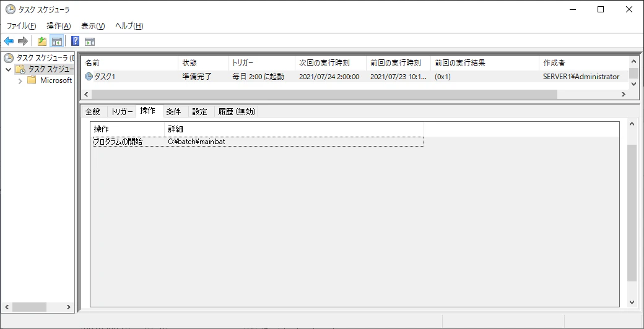
Task: Click the Up one level folder icon
Action: coord(42,41)
